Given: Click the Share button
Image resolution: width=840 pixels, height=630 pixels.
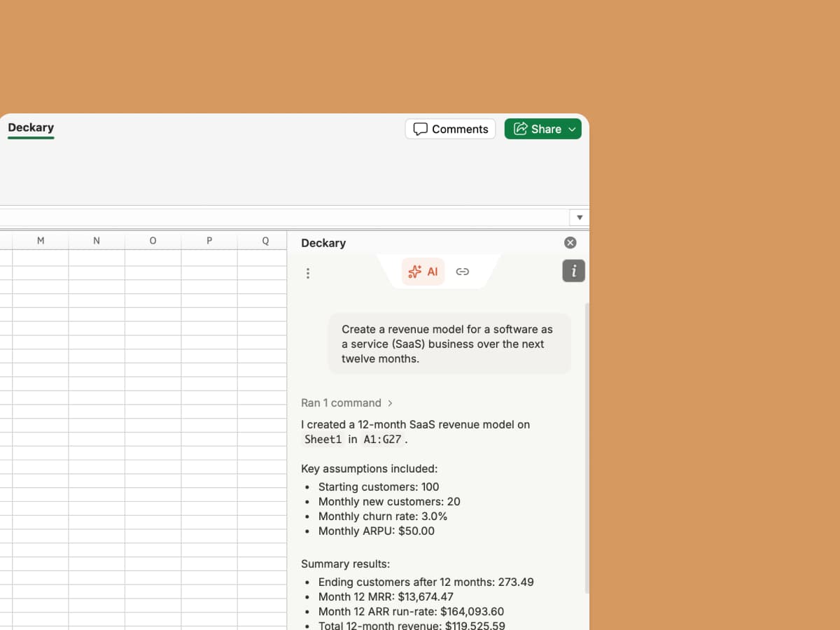Looking at the screenshot, I should 542,129.
